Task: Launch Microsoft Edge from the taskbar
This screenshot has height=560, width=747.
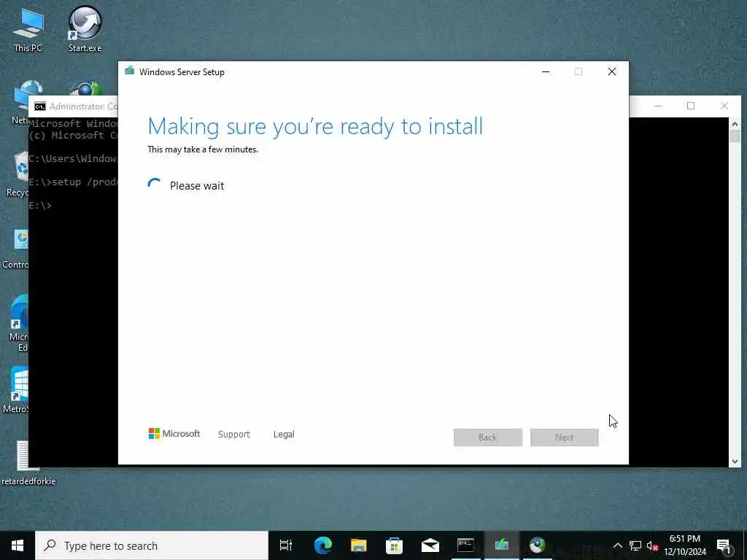Action: click(322, 545)
